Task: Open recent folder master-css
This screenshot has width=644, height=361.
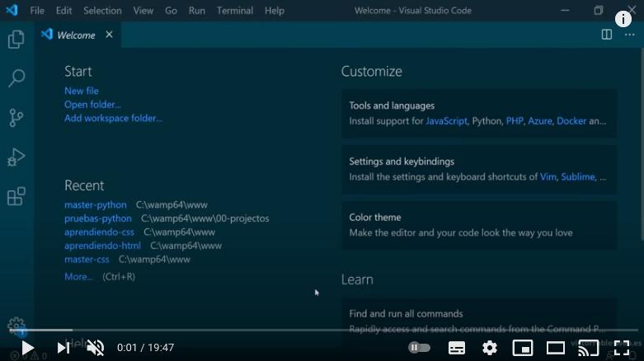Action: coord(87,259)
